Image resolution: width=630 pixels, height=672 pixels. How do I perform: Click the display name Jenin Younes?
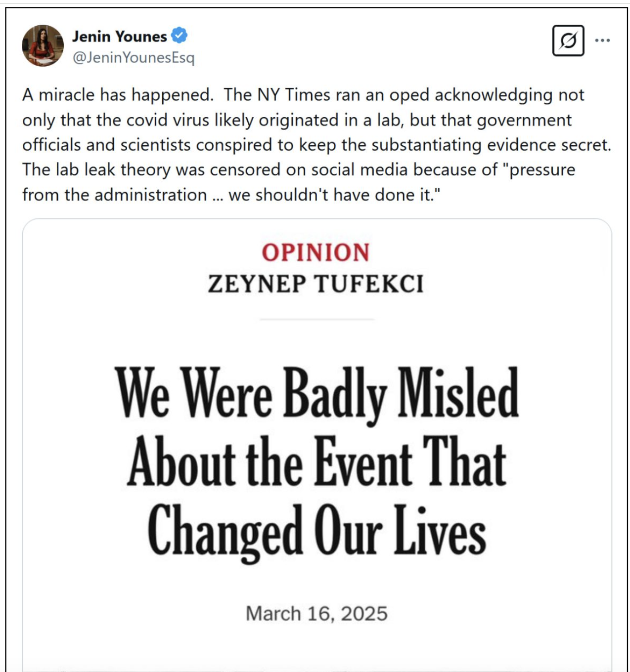[120, 36]
